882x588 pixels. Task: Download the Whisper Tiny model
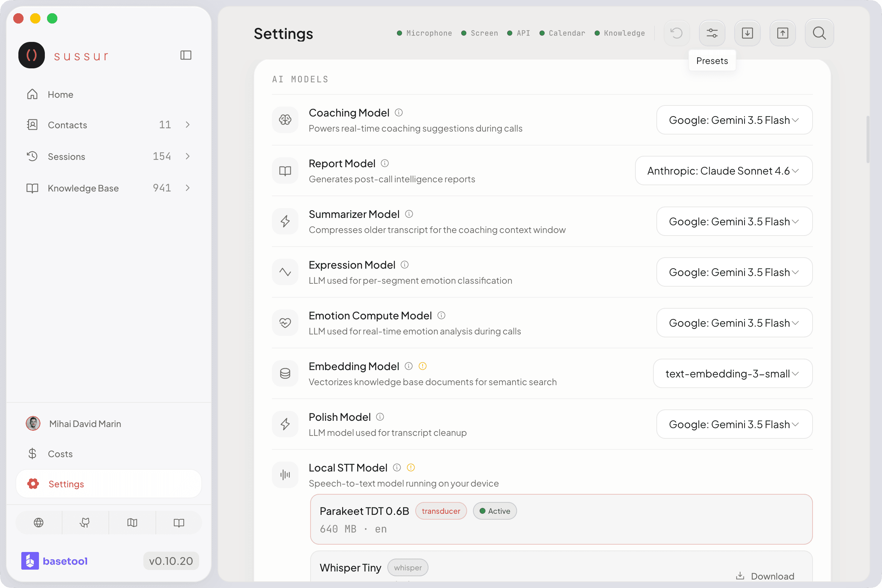pyautogui.click(x=765, y=576)
